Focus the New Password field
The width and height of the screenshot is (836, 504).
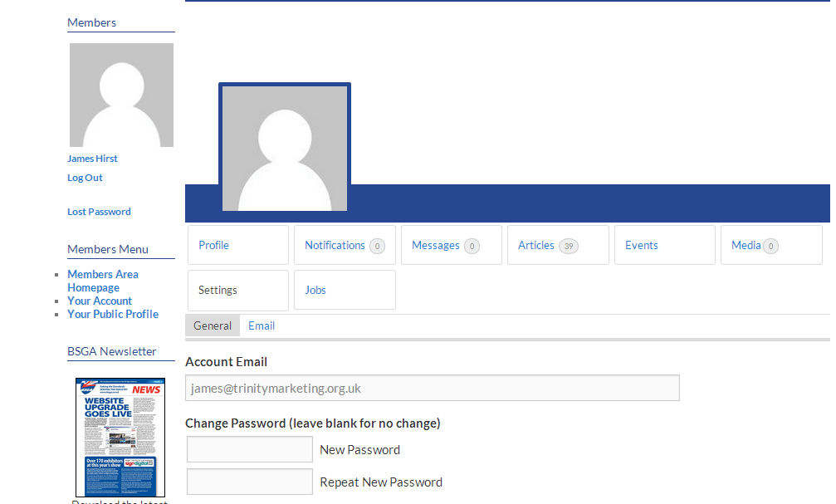tap(250, 449)
